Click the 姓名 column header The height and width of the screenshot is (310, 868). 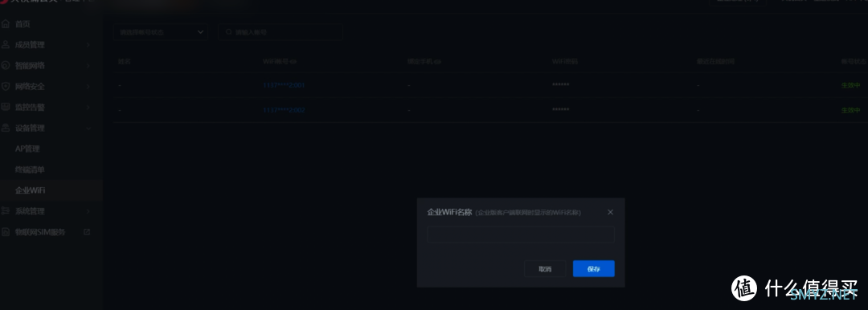pyautogui.click(x=125, y=62)
